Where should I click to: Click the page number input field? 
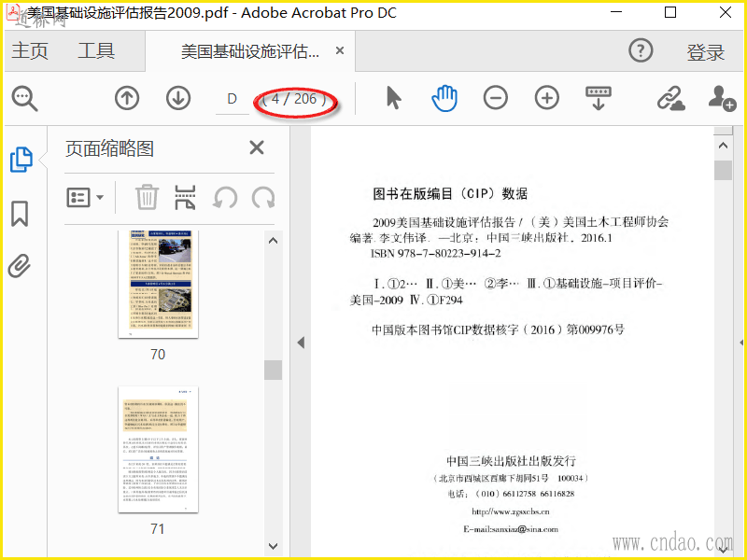point(232,99)
